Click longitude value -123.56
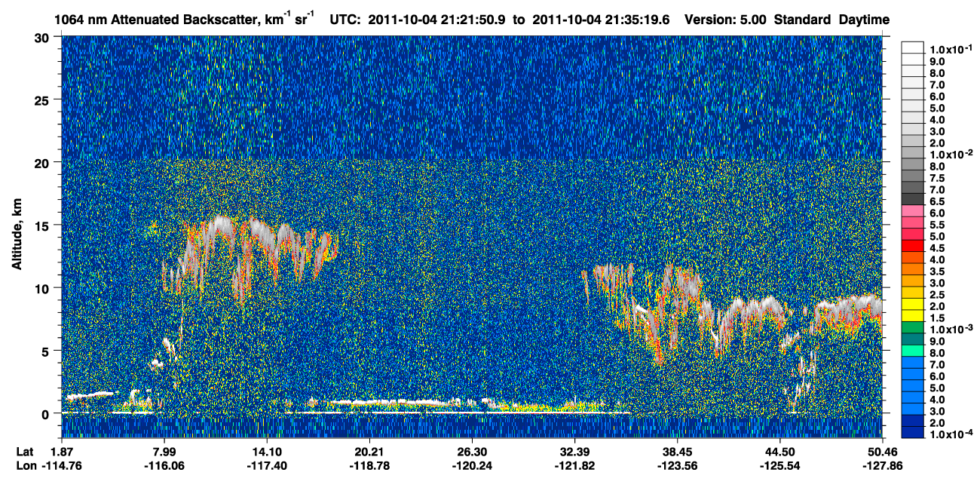The image size is (980, 503). tap(677, 465)
